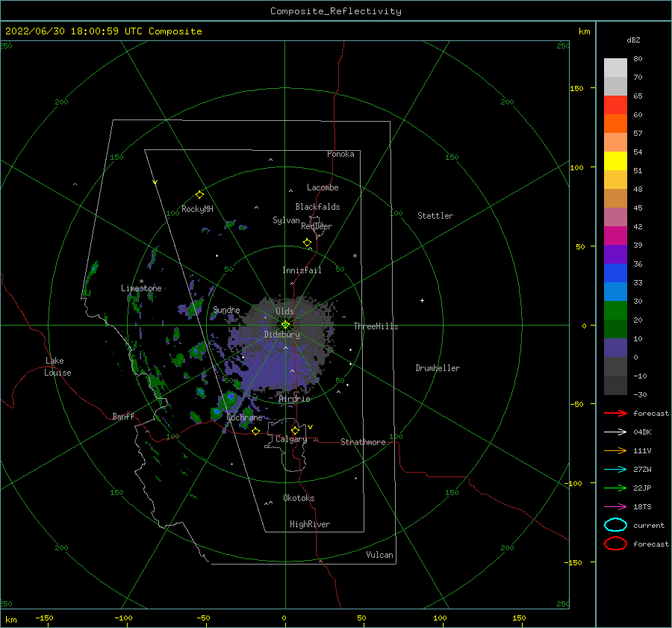Click the ThreeHills label
This screenshot has height=628, width=672.
pos(376,326)
